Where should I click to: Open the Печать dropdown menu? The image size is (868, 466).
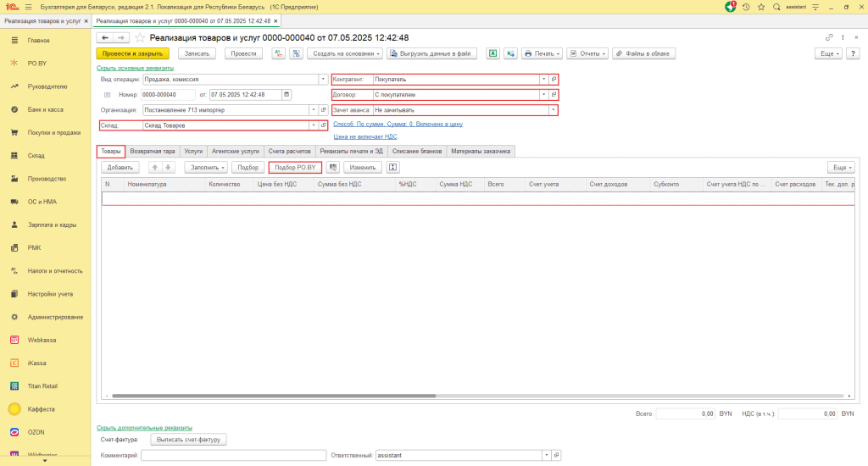click(x=542, y=53)
